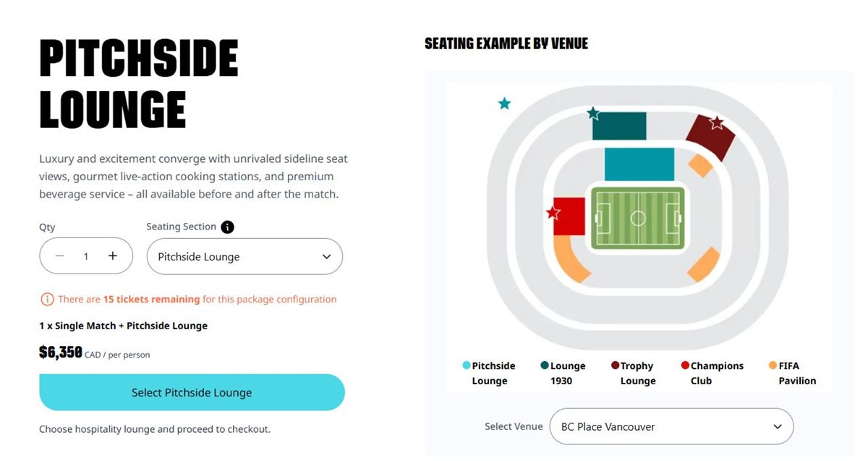Open the Seating Section dropdown

pyautogui.click(x=244, y=257)
